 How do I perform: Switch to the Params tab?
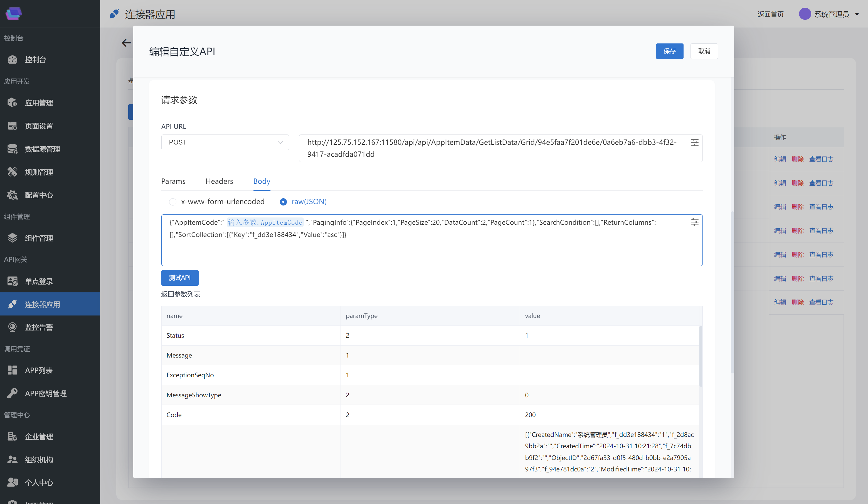click(x=173, y=181)
